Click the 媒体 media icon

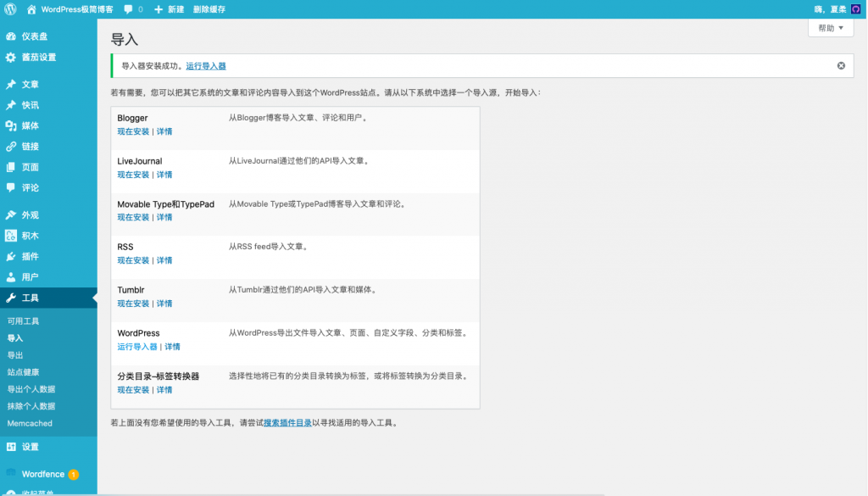[x=11, y=125]
